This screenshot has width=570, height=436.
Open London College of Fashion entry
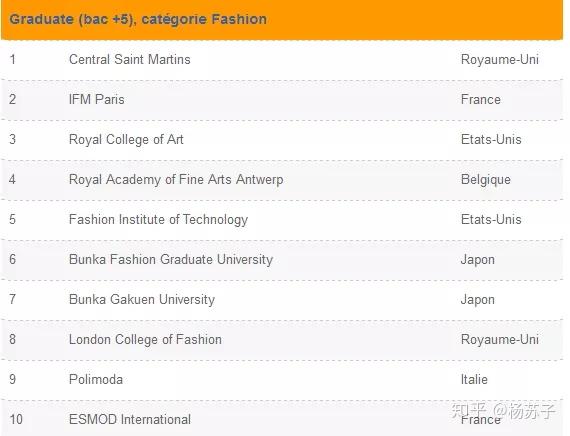145,340
